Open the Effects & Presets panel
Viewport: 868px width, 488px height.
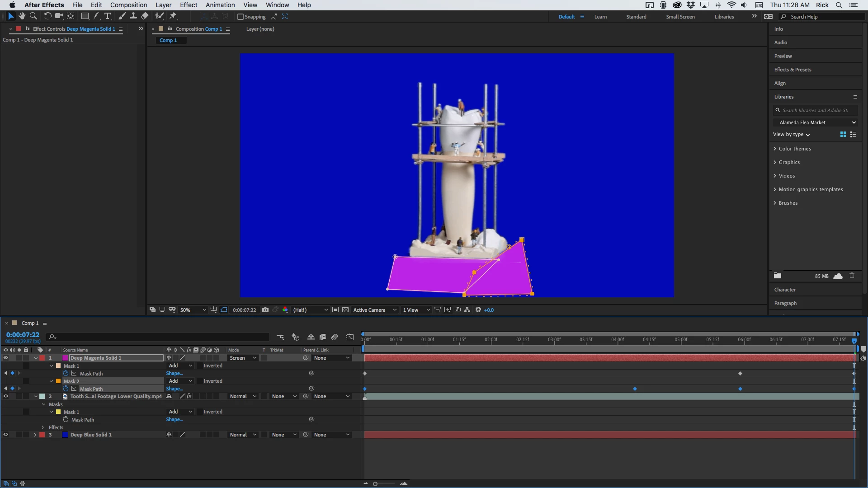click(x=793, y=70)
